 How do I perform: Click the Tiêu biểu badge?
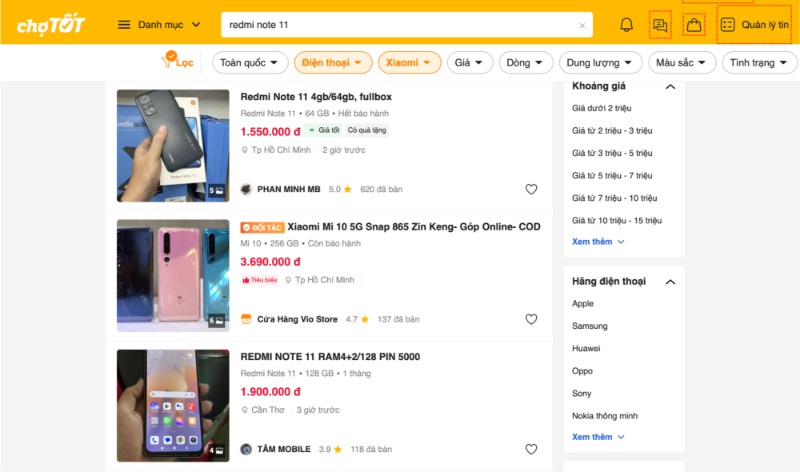(x=260, y=280)
